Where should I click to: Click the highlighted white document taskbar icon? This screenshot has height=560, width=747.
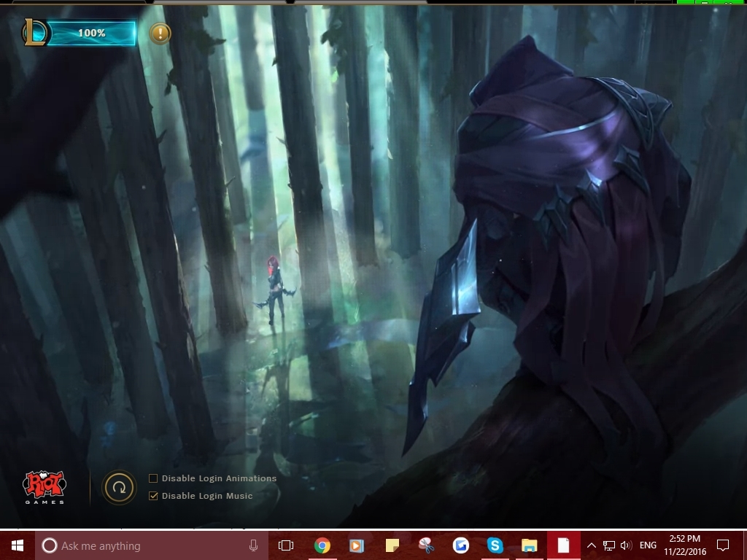pyautogui.click(x=564, y=545)
